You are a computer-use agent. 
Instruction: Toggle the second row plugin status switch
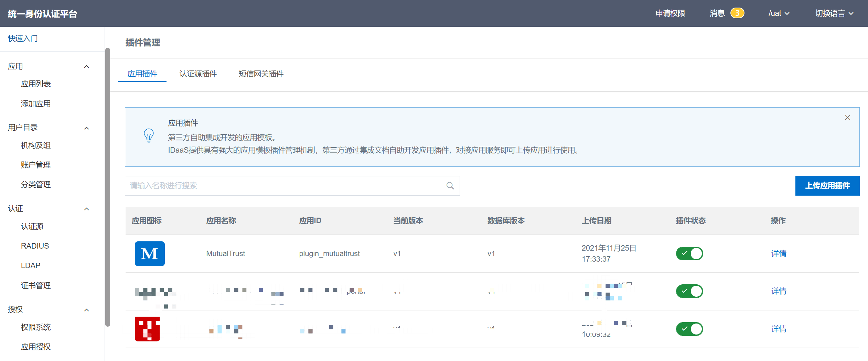[689, 291]
